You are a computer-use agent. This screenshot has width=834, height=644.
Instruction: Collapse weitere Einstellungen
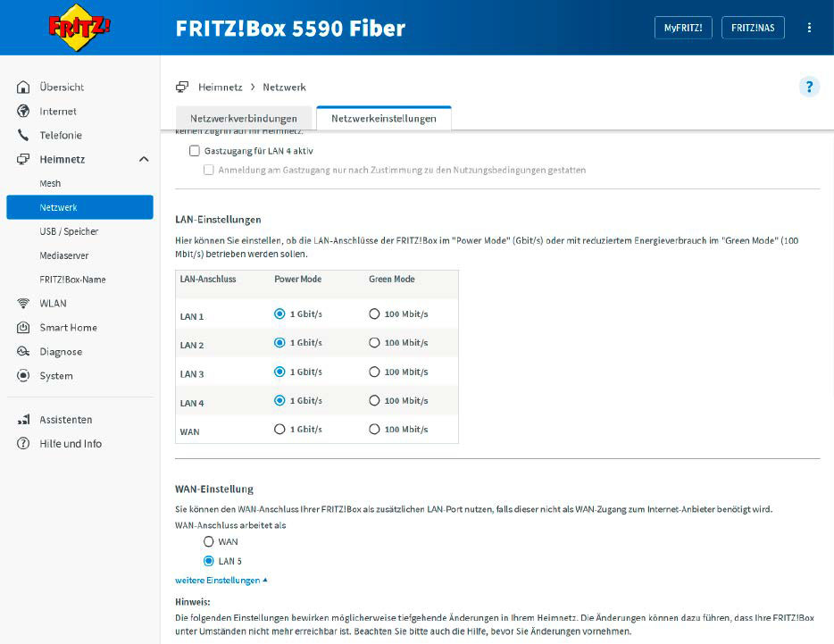pyautogui.click(x=221, y=580)
